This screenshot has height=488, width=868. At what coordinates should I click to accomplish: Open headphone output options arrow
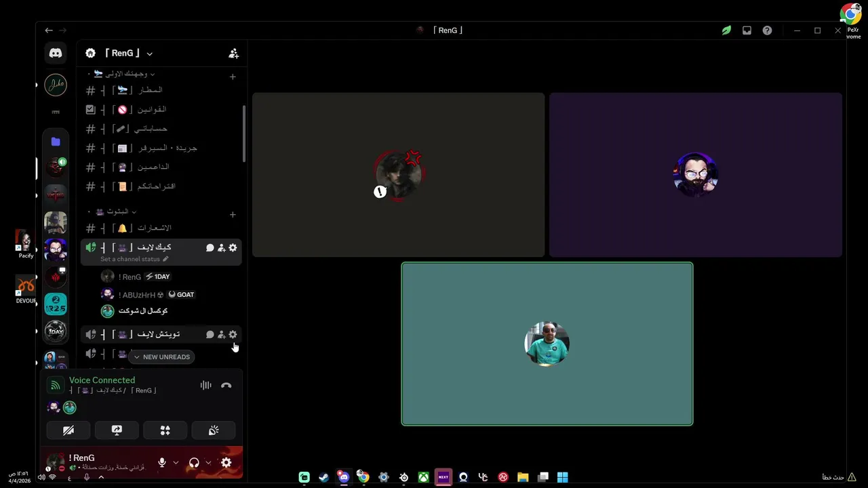pyautogui.click(x=208, y=463)
